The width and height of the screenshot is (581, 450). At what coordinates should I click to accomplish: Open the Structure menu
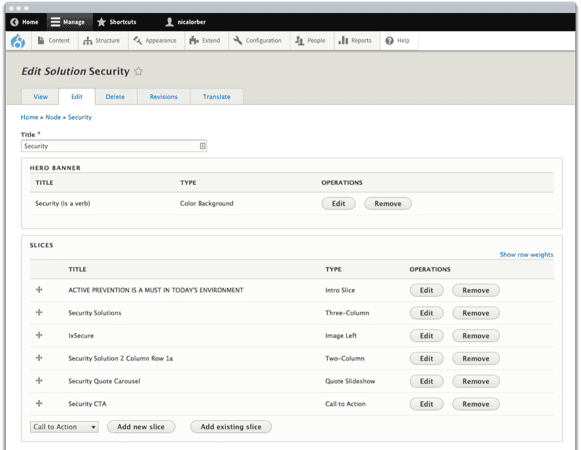[x=102, y=40]
